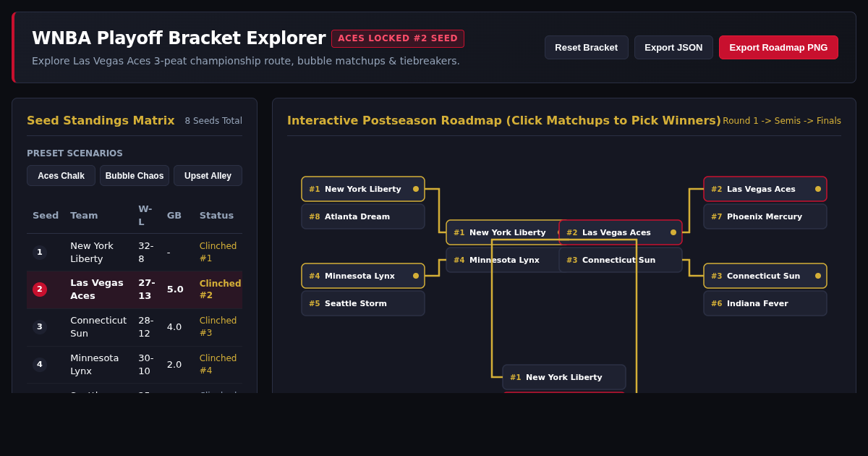Image resolution: width=868 pixels, height=456 pixels.
Task: Pick #2 Las Vegas Aces in the semifinal
Action: click(x=621, y=232)
